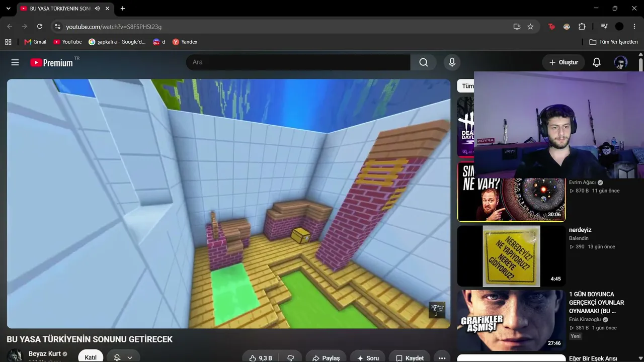This screenshot has width=644, height=362.
Task: Open the YouTube bookmark
Action: click(x=67, y=42)
